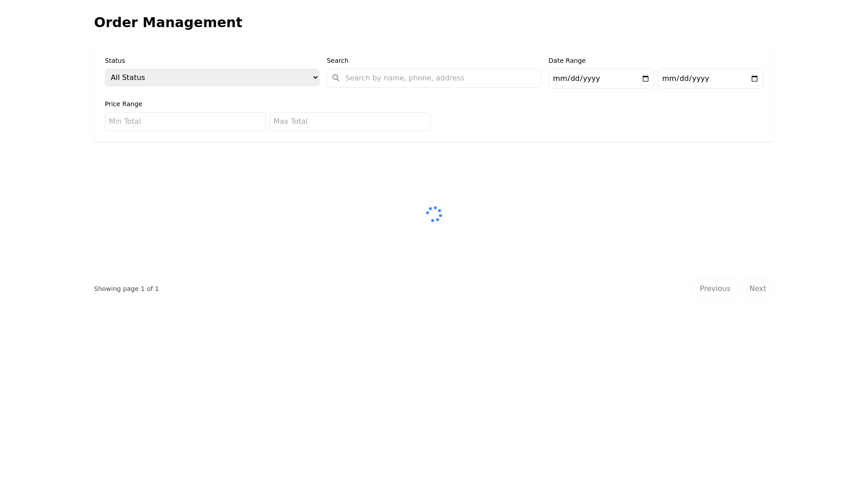Click the blue loading spinner
This screenshot has width=868, height=488.
pyautogui.click(x=434, y=214)
